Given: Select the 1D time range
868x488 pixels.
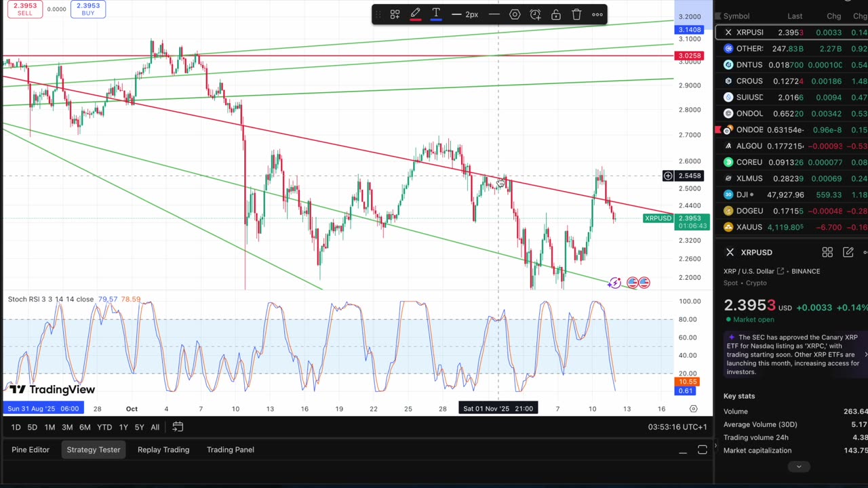Looking at the screenshot, I should [16, 427].
